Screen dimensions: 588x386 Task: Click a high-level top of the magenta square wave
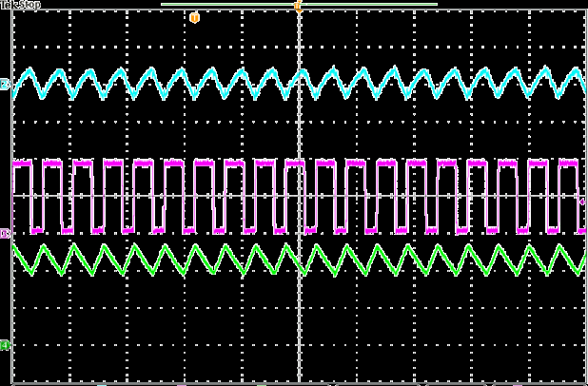tap(114, 164)
